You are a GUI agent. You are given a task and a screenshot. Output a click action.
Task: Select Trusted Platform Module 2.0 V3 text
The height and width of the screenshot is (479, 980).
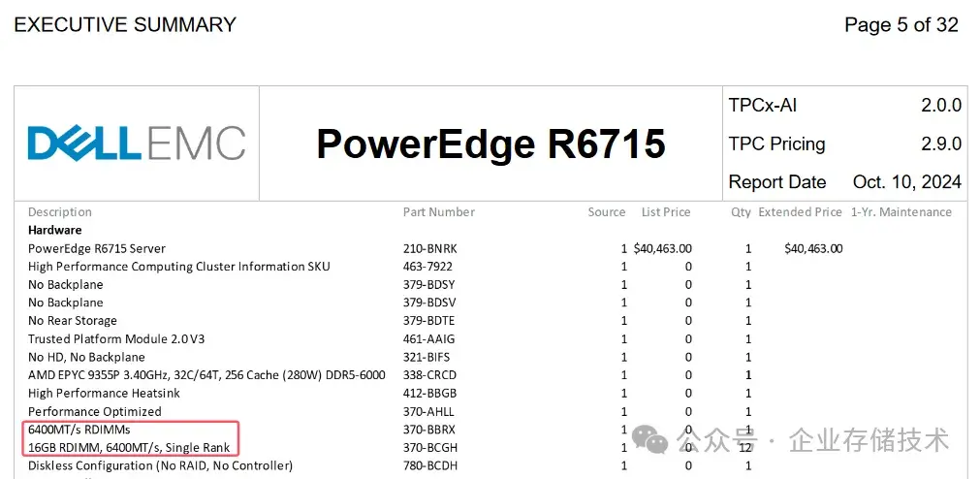tap(116, 339)
